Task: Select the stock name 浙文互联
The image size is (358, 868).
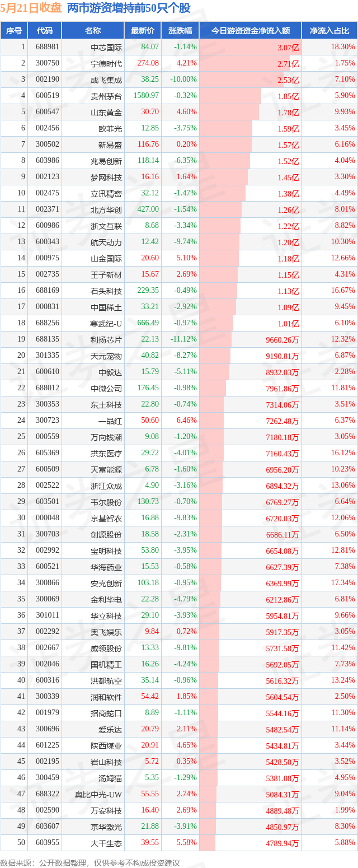Action: 106,226
